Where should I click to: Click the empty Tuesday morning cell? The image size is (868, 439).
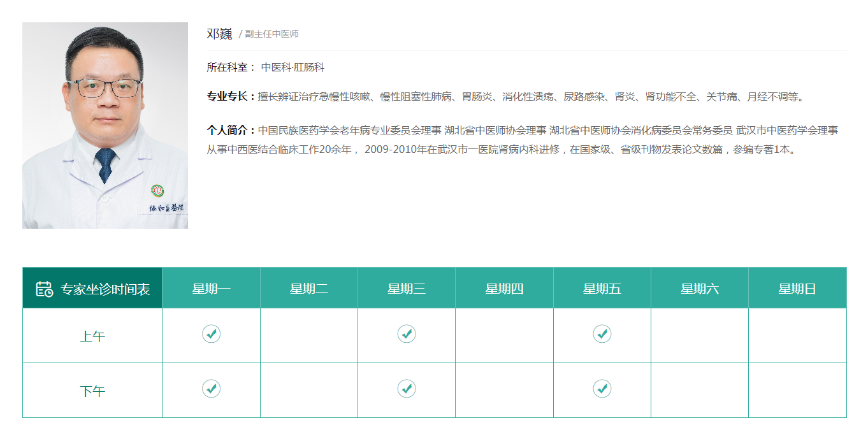(309, 336)
